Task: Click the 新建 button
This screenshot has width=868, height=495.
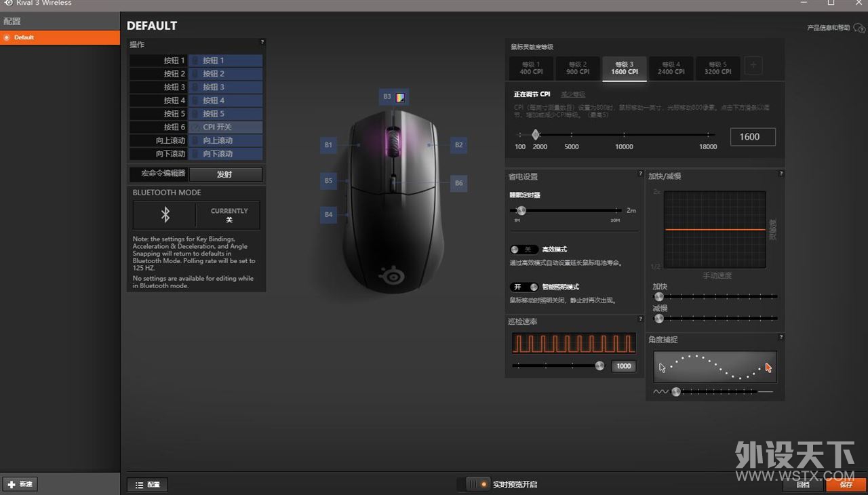Action: pyautogui.click(x=20, y=484)
